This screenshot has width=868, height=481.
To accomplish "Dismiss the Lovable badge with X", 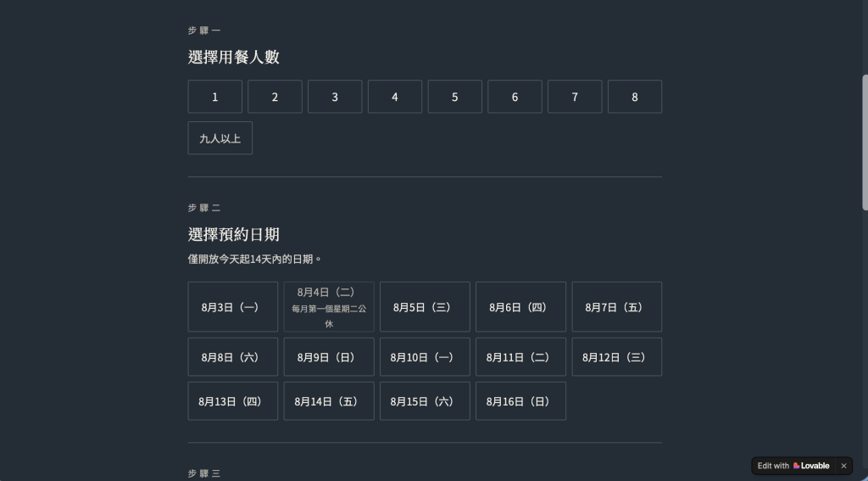I will click(843, 466).
